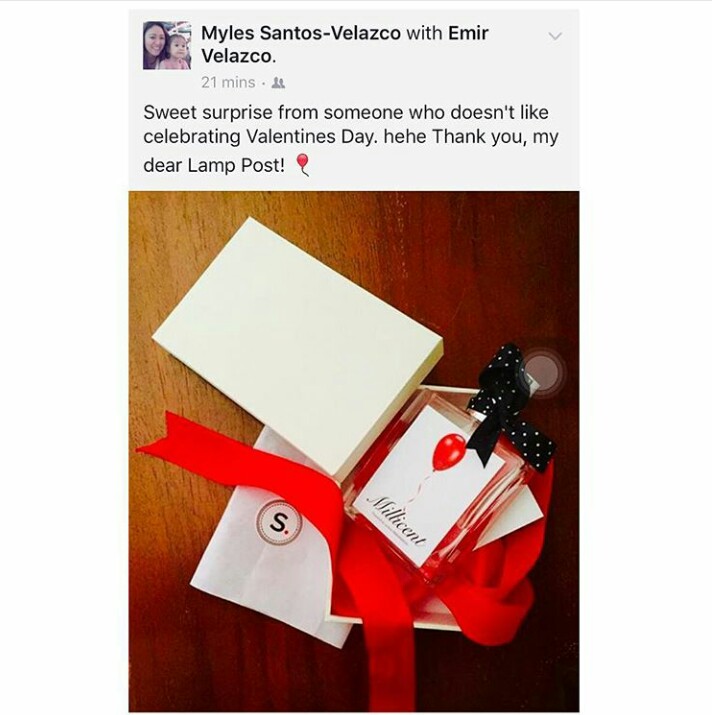This screenshot has width=712, height=715.
Task: Click the "21 mins" post timestamp
Action: pos(228,83)
